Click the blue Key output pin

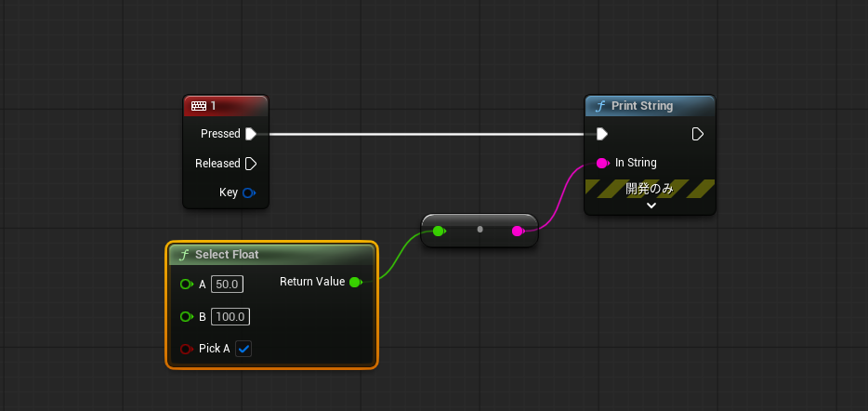click(249, 193)
